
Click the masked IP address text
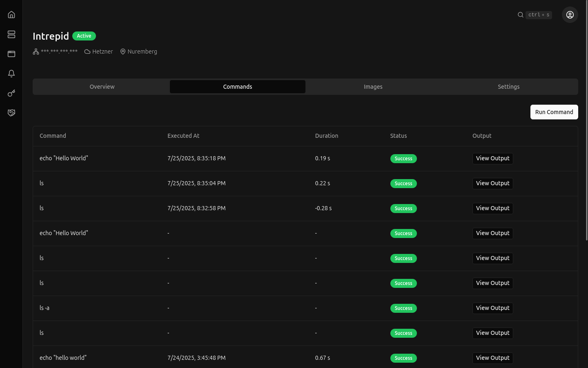[x=59, y=52]
